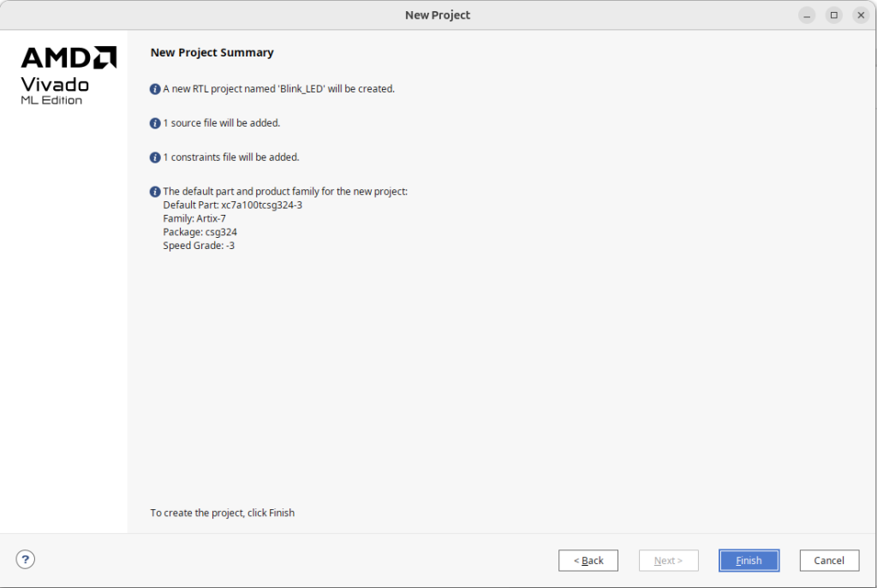This screenshot has width=877, height=588.
Task: Click the greyed-out Next button
Action: [x=668, y=561]
